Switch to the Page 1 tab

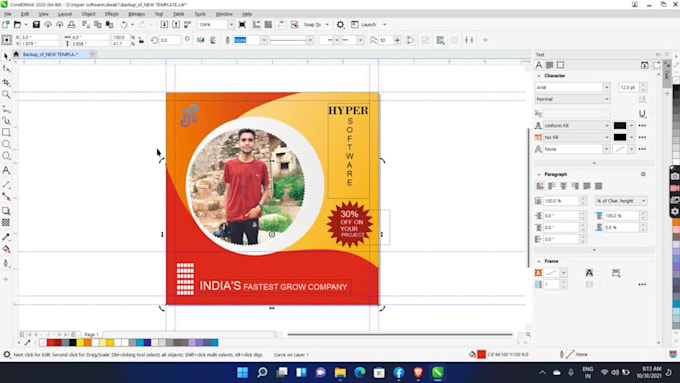point(91,334)
